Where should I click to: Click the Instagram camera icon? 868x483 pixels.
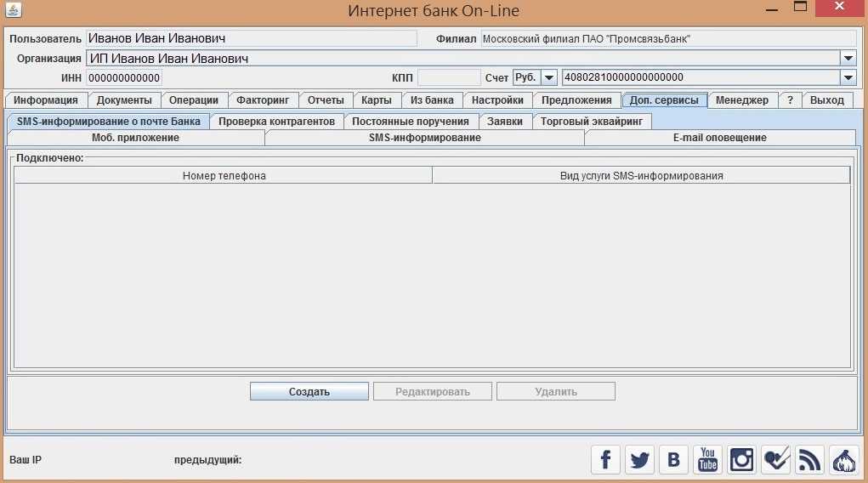(x=741, y=460)
